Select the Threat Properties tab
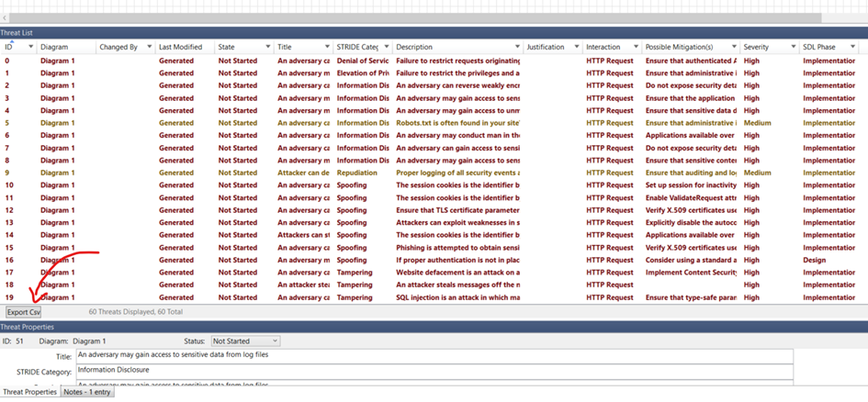The width and height of the screenshot is (868, 402). [29, 393]
